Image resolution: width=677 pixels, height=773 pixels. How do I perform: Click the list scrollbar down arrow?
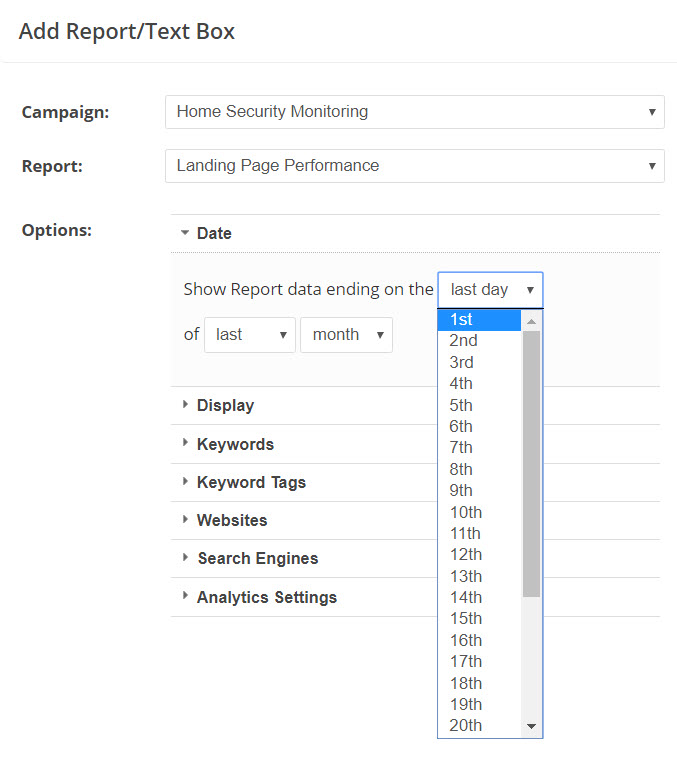[x=531, y=726]
